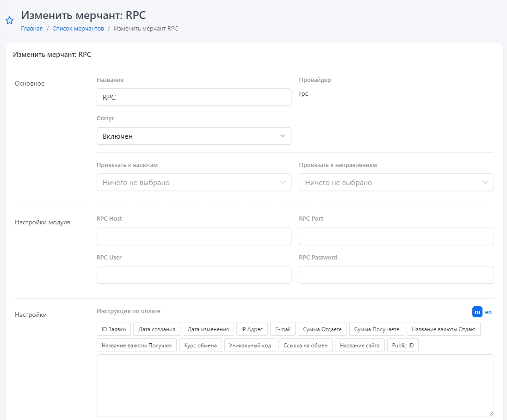Expand the Привязать к направлениям dropdown

click(396, 182)
